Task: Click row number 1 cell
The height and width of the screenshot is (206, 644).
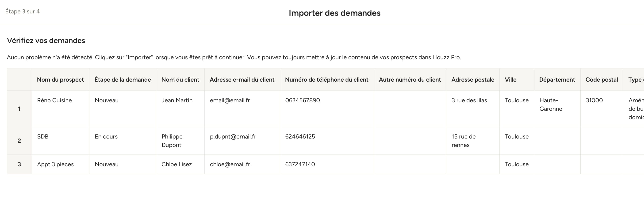Action: 19,109
